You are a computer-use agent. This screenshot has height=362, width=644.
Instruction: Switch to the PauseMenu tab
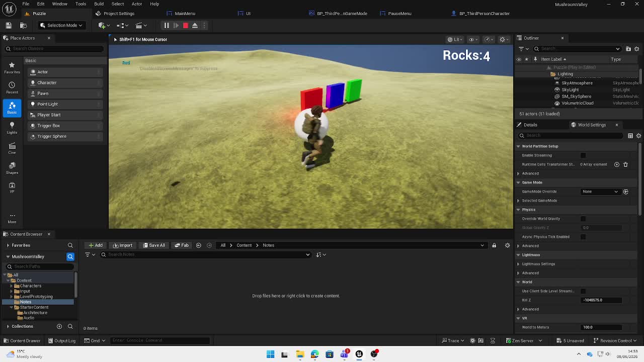pos(396,14)
